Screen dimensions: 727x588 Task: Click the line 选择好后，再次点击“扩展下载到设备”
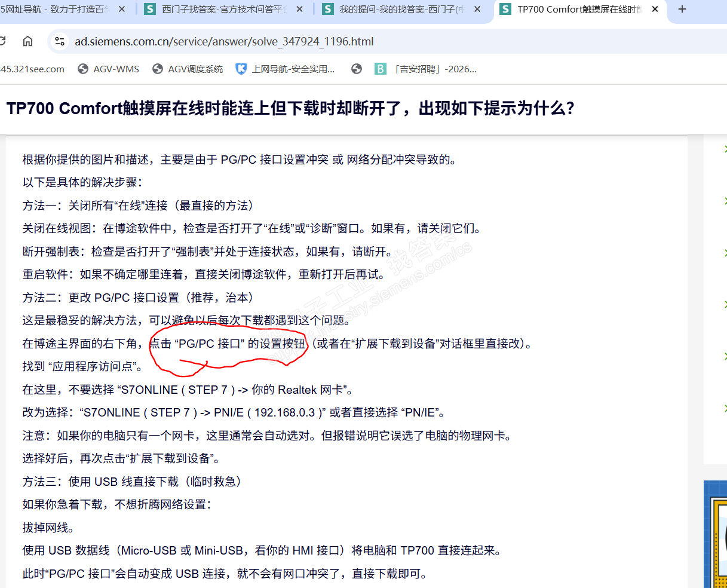[121, 458]
